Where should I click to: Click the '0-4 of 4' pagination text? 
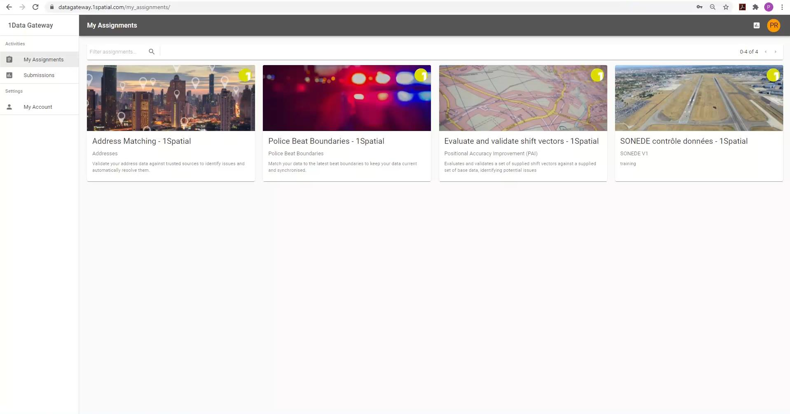(749, 51)
